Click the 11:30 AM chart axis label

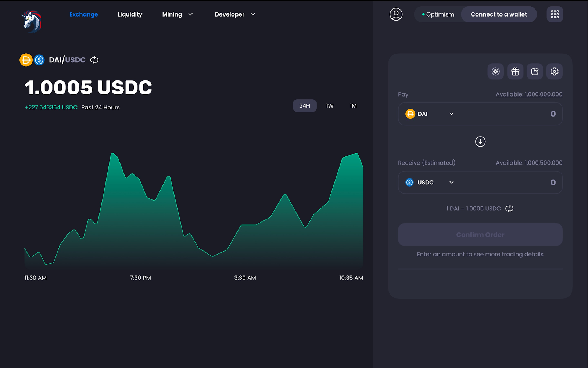click(35, 278)
